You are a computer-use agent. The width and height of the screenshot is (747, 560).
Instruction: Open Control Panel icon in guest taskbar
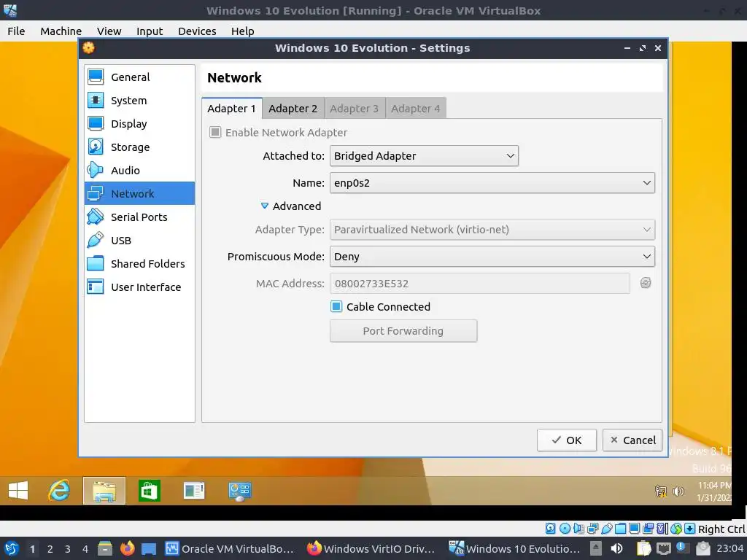(x=239, y=491)
